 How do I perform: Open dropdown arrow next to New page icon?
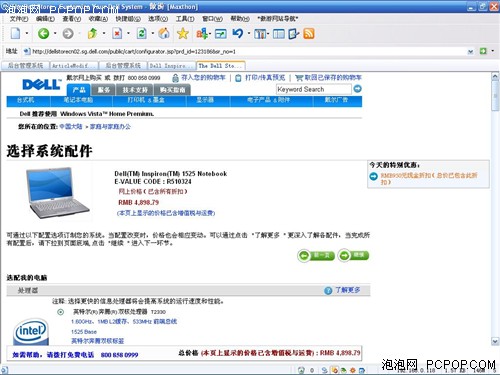click(27, 33)
